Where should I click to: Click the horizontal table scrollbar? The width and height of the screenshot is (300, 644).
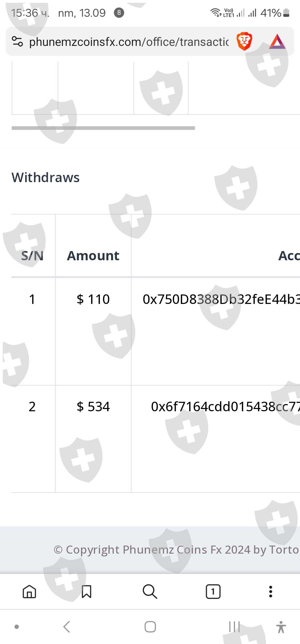[103, 128]
